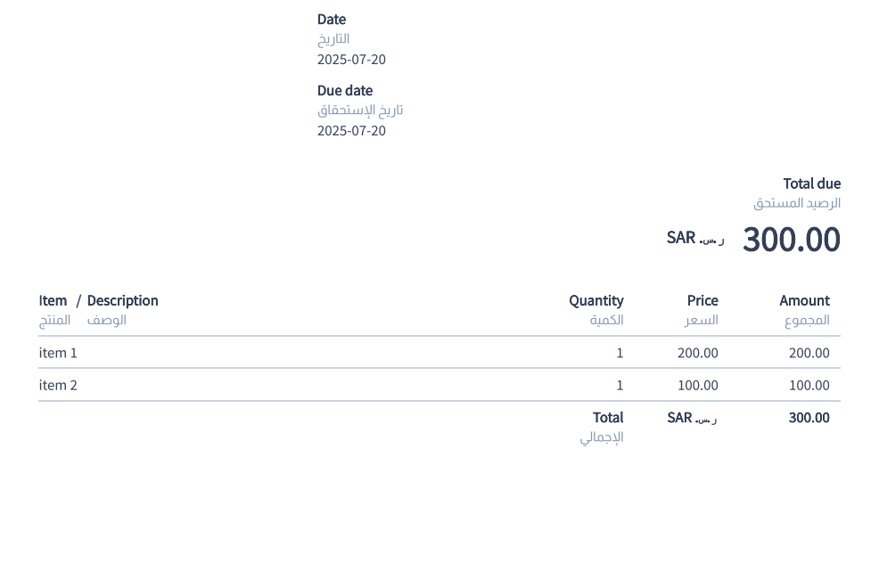
Task: Click the Item column header
Action: [x=53, y=300]
